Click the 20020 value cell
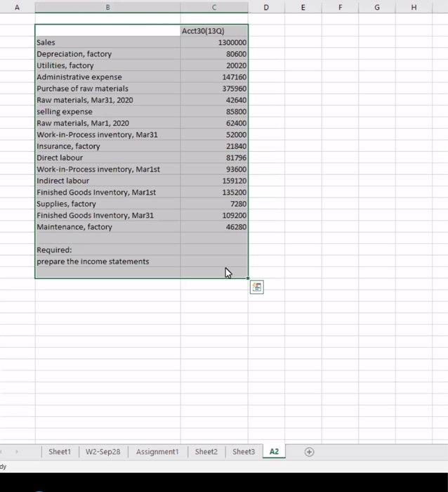448x492 pixels. (x=214, y=65)
